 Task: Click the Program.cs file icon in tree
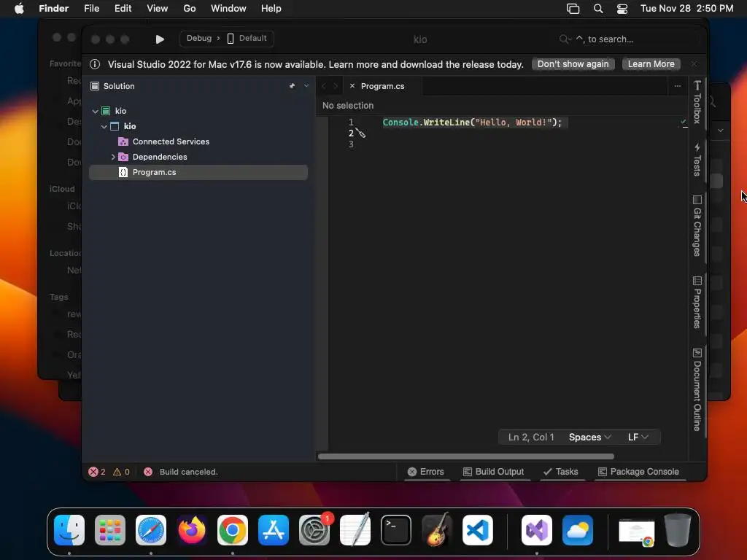point(123,172)
